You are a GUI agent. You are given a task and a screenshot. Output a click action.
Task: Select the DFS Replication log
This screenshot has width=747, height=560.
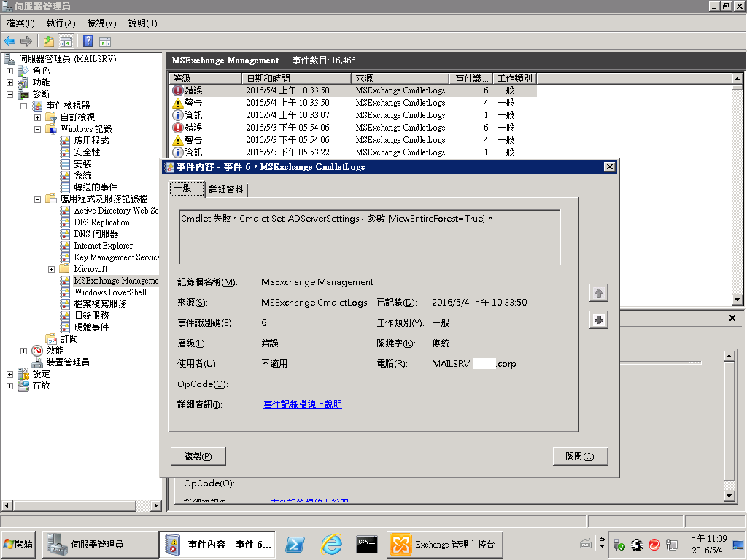[x=101, y=222]
